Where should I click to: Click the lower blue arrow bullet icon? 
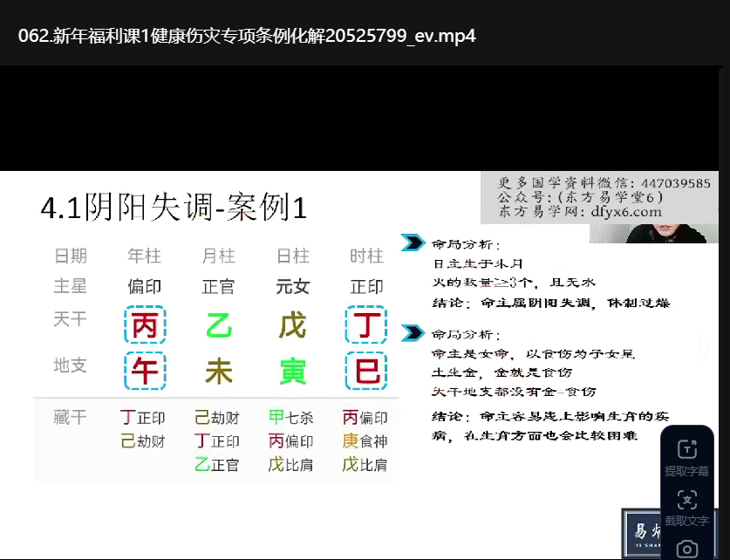pos(412,333)
